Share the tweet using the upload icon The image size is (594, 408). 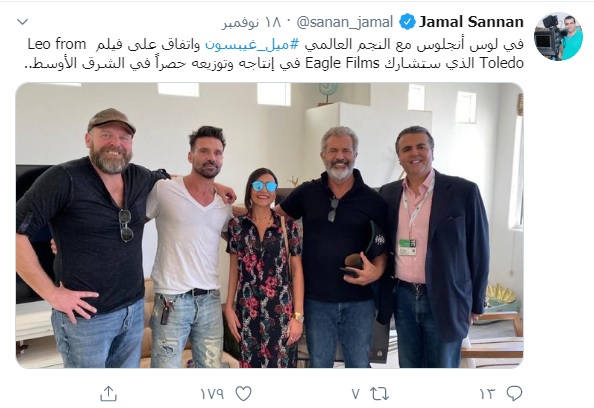(108, 394)
